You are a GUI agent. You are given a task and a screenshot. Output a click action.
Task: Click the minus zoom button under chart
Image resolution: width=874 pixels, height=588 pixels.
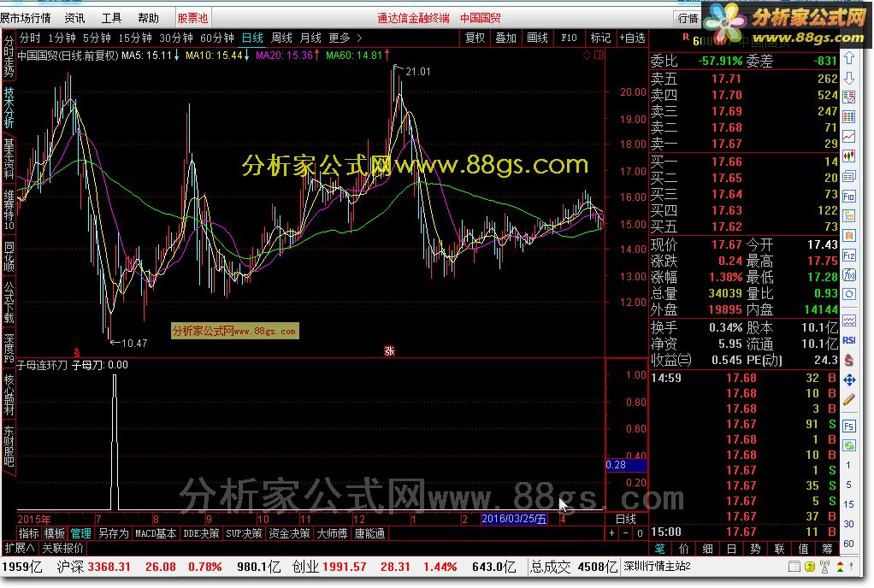pyautogui.click(x=626, y=533)
